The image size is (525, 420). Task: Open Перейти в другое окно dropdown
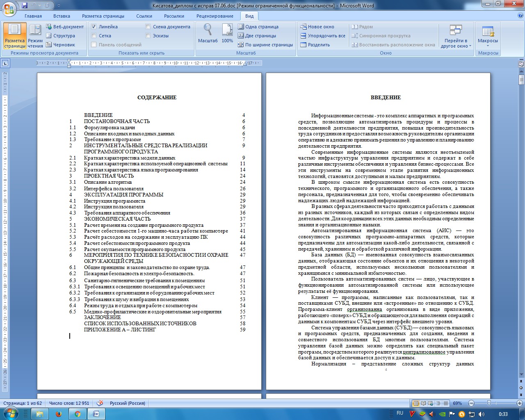tap(456, 36)
